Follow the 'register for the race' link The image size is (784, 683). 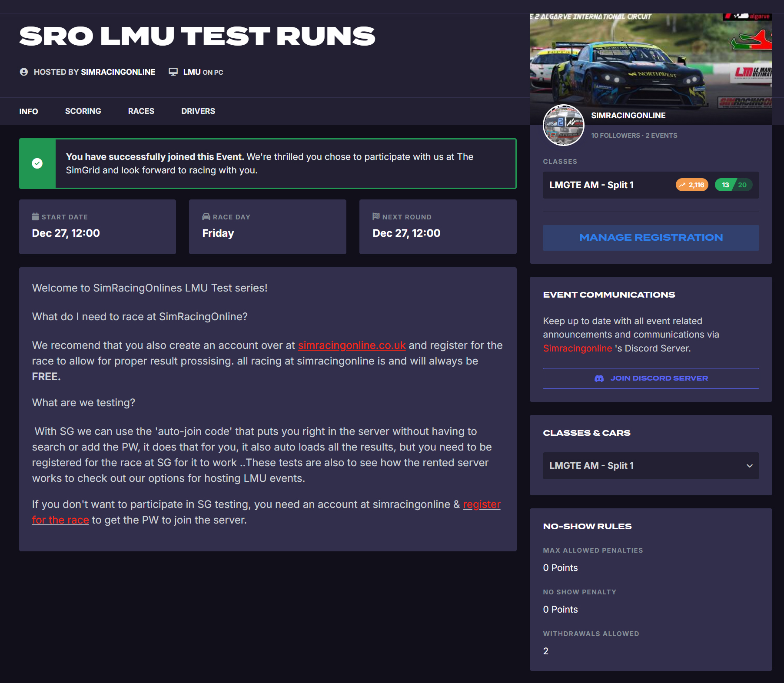point(482,504)
